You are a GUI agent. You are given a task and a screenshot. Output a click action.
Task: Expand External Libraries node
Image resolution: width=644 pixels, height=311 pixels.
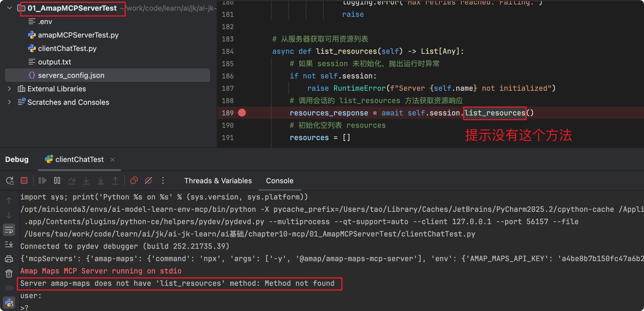[x=10, y=89]
